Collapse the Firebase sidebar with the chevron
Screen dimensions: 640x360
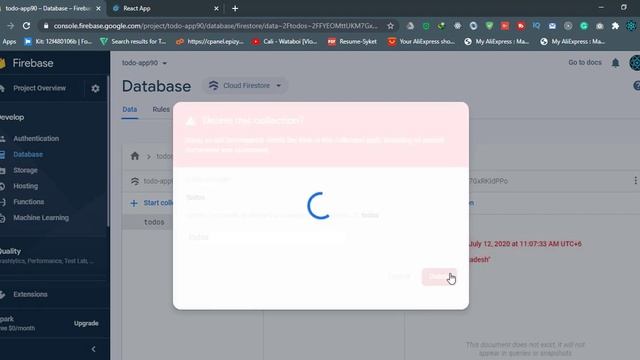[93, 349]
